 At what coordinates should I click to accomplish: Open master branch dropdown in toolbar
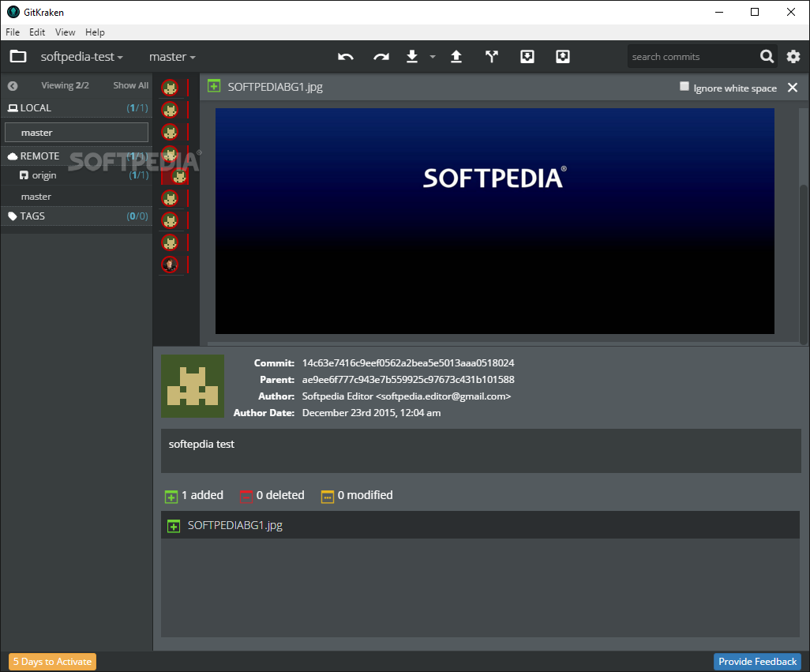(x=172, y=57)
